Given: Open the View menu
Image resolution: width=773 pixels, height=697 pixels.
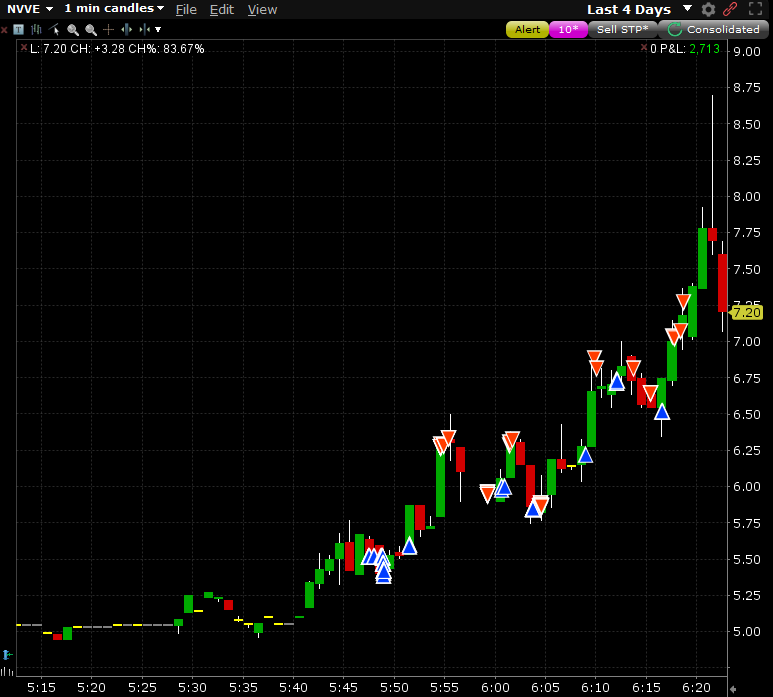Looking at the screenshot, I should [x=262, y=9].
